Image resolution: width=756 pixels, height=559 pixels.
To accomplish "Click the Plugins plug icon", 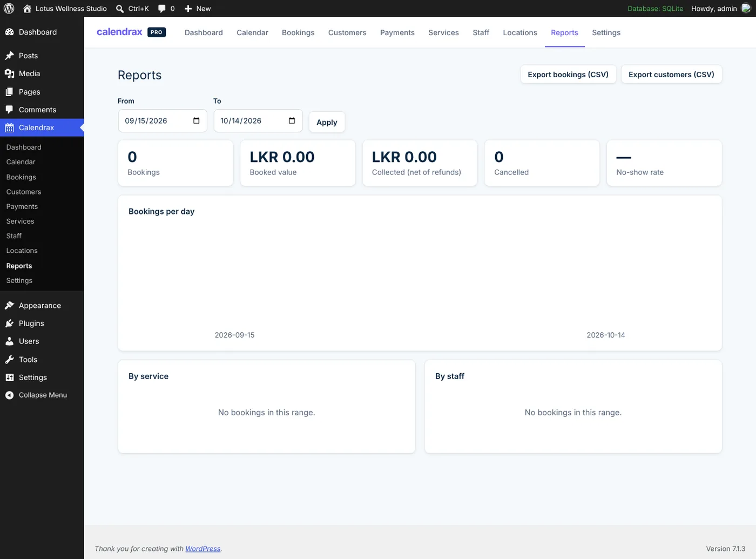I will tap(9, 324).
